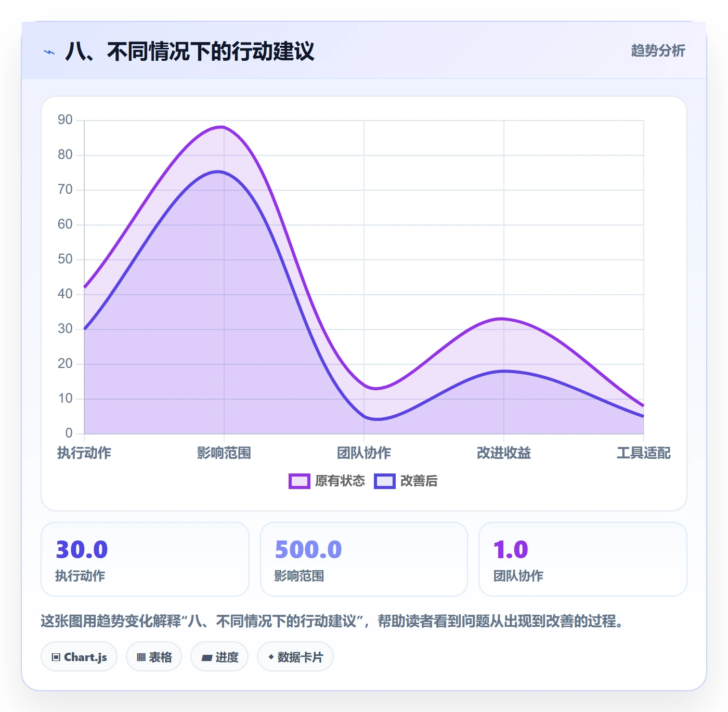
Task: Click the 0 y-axis tick label
Action: [69, 433]
